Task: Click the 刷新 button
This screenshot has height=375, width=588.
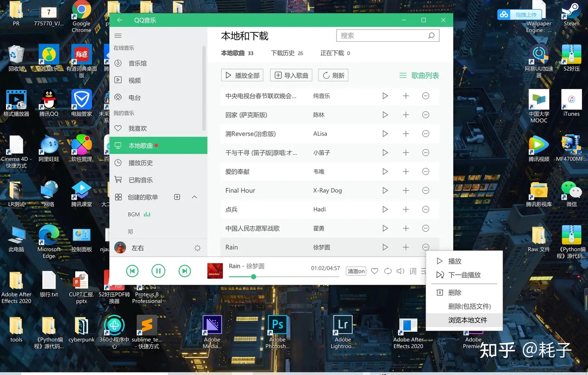Action: [333, 75]
